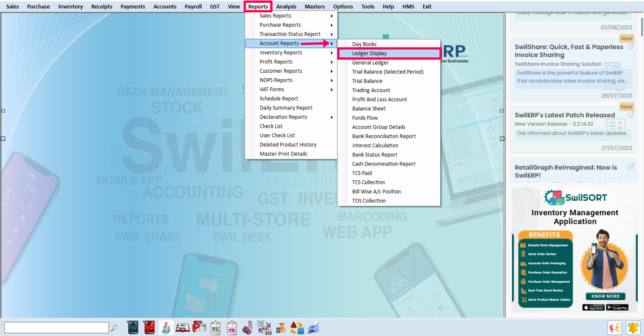Choose Deleted Product History
644x336 pixels.
coord(291,145)
